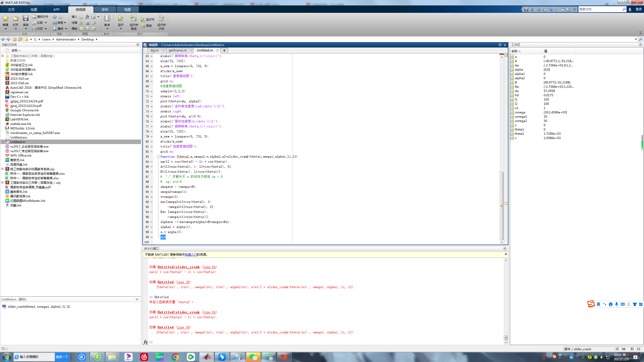Click in the 搜索文档 search field
This screenshot has height=362, width=644.
coord(600,9)
